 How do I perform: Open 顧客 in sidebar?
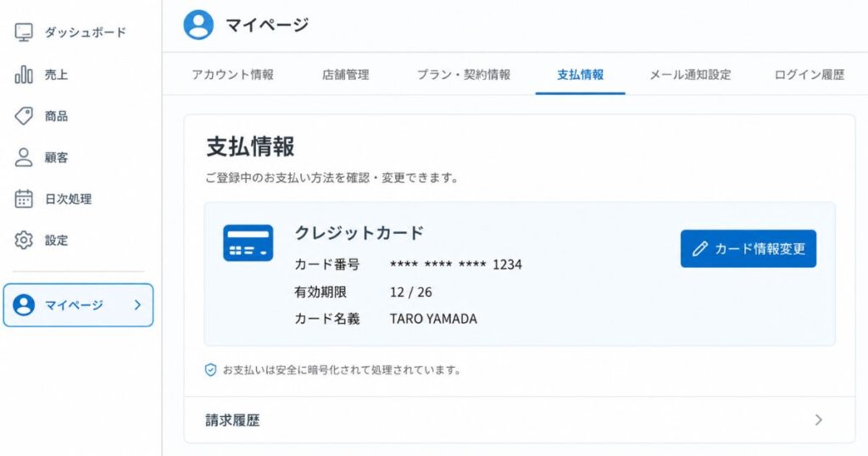tap(56, 157)
